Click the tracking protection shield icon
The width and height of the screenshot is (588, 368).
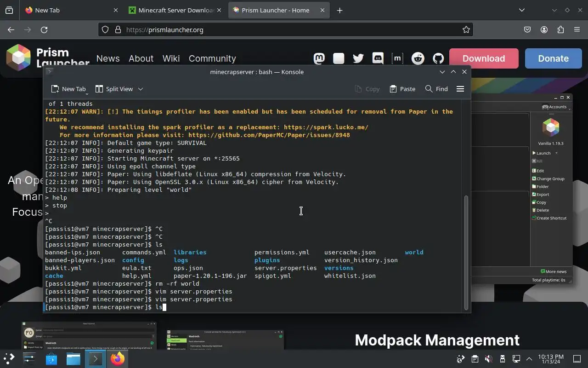[x=105, y=29]
